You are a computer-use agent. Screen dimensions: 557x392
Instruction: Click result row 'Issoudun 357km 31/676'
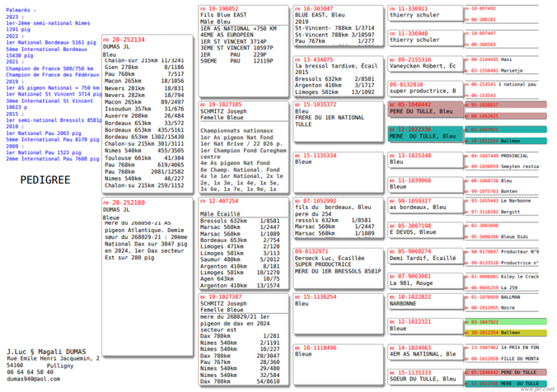click(144, 109)
